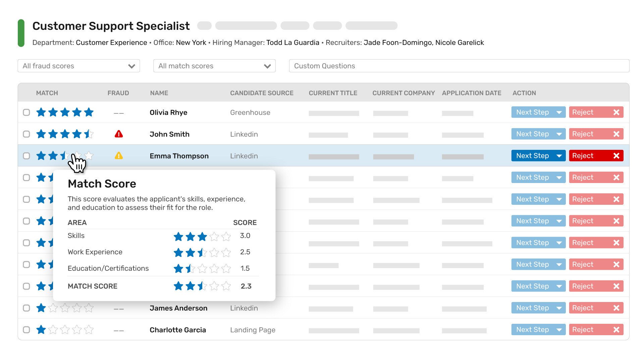The width and height of the screenshot is (644, 362).
Task: Click Emma Thompson's yellow fraud warning icon
Action: [x=119, y=156]
